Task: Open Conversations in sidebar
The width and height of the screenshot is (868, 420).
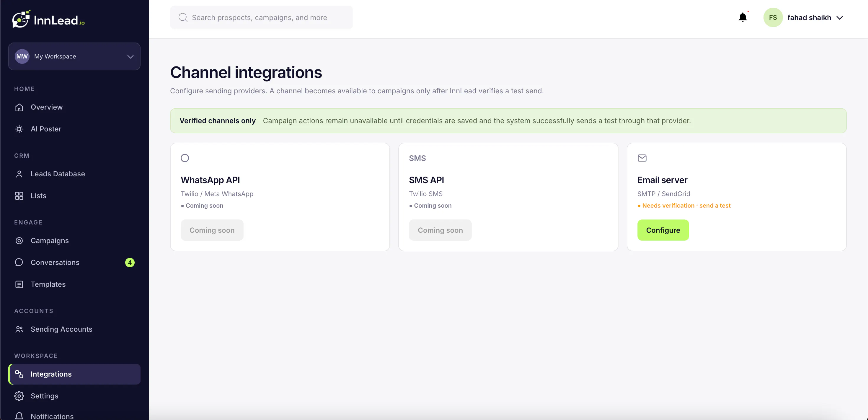Action: [x=74, y=263]
